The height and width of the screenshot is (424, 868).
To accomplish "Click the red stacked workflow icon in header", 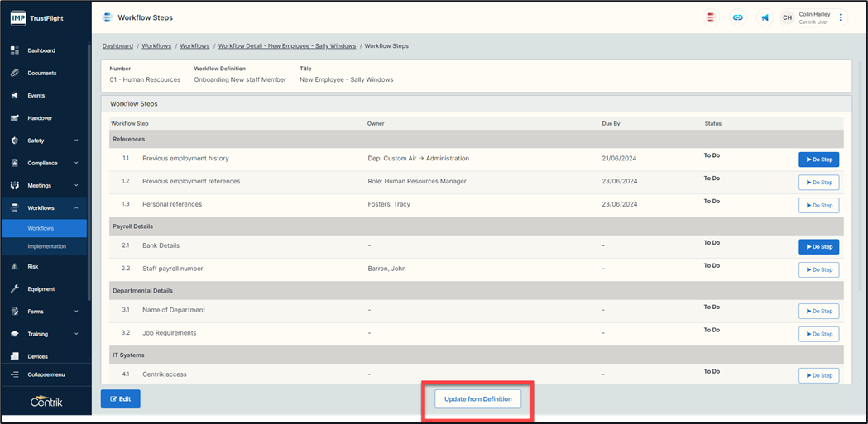I will click(710, 17).
